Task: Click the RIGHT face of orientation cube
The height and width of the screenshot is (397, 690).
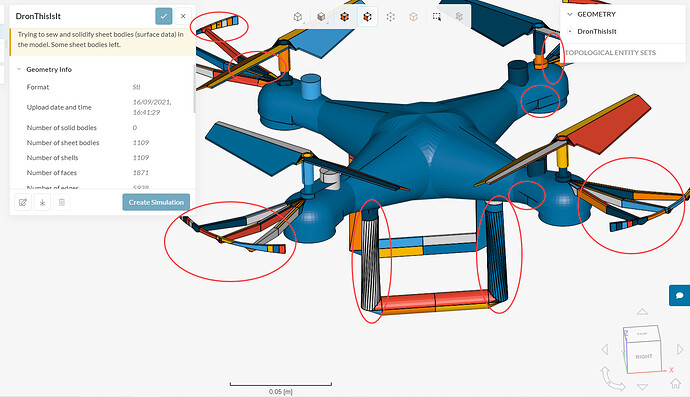Action: click(644, 356)
